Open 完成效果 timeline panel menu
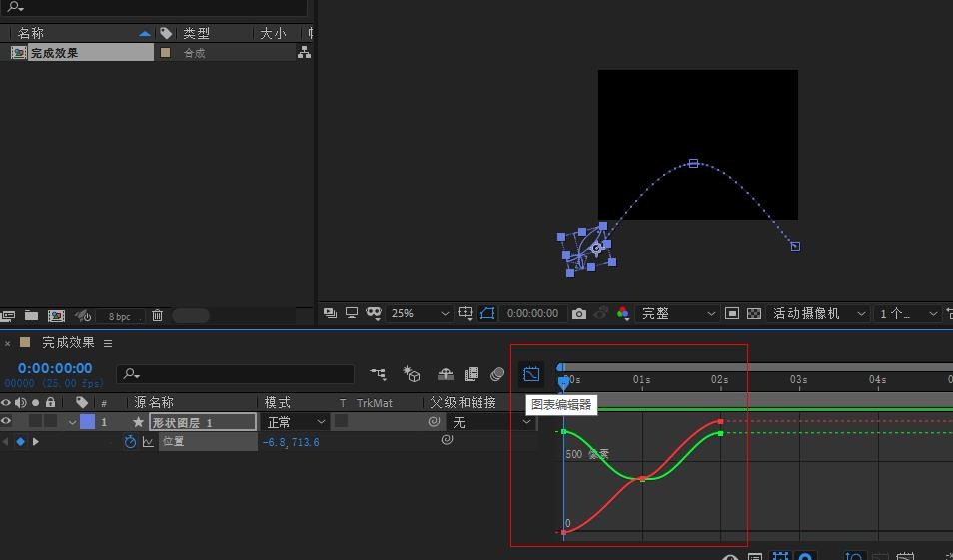Screen dimensions: 953x560 point(108,343)
